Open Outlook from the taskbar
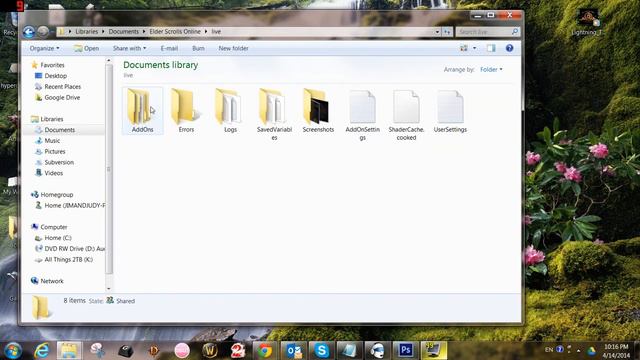The width and height of the screenshot is (640, 360). click(294, 350)
